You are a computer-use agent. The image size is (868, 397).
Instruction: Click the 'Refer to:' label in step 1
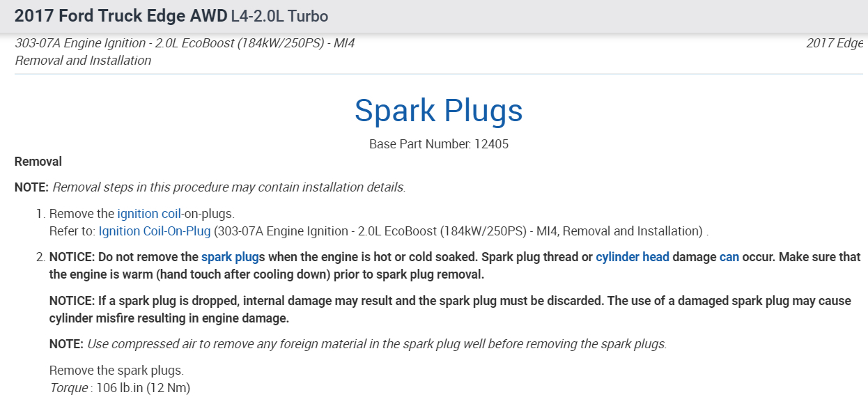72,231
